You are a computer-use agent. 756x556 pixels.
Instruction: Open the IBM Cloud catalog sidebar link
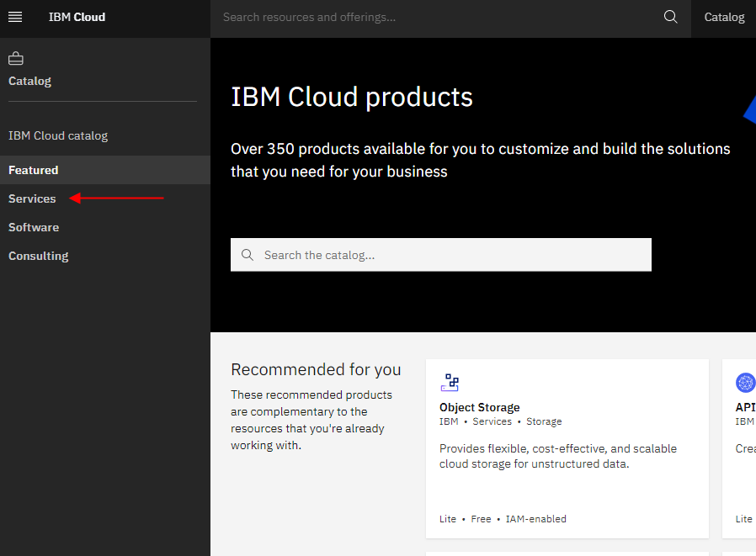(58, 136)
